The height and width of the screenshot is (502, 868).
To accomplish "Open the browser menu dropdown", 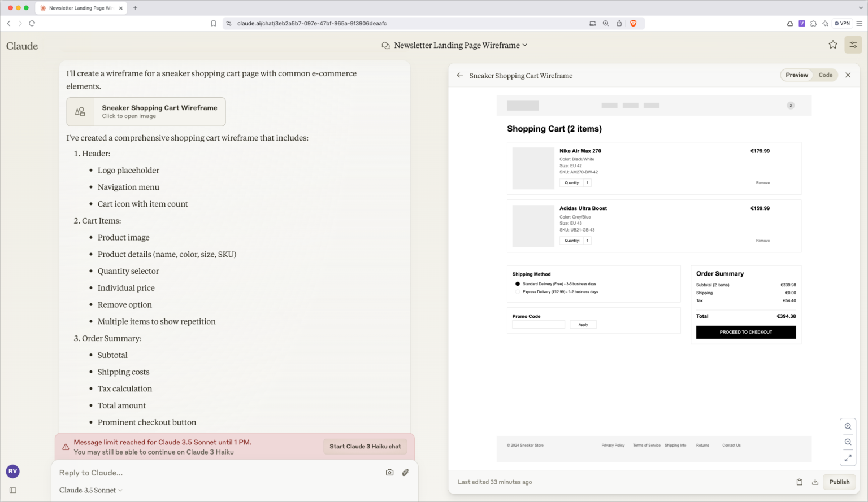I will tap(859, 23).
